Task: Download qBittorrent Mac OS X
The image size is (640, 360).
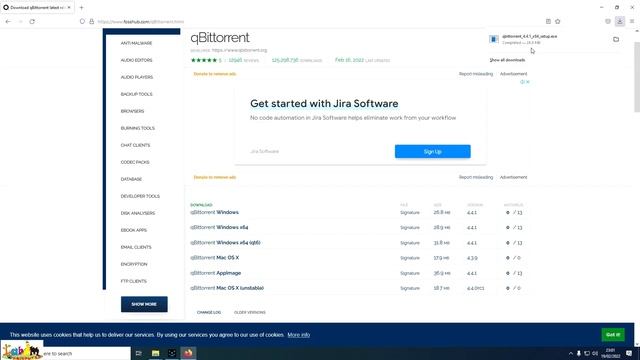Action: [x=215, y=258]
